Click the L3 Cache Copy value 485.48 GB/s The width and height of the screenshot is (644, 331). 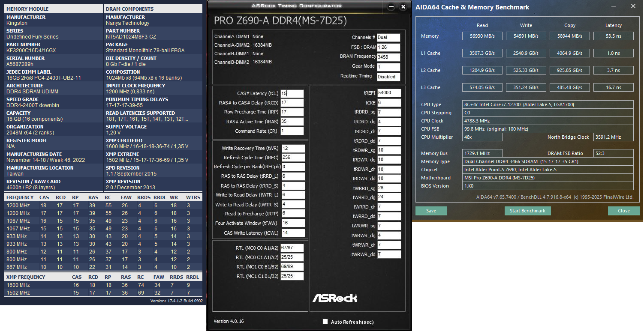(x=570, y=87)
